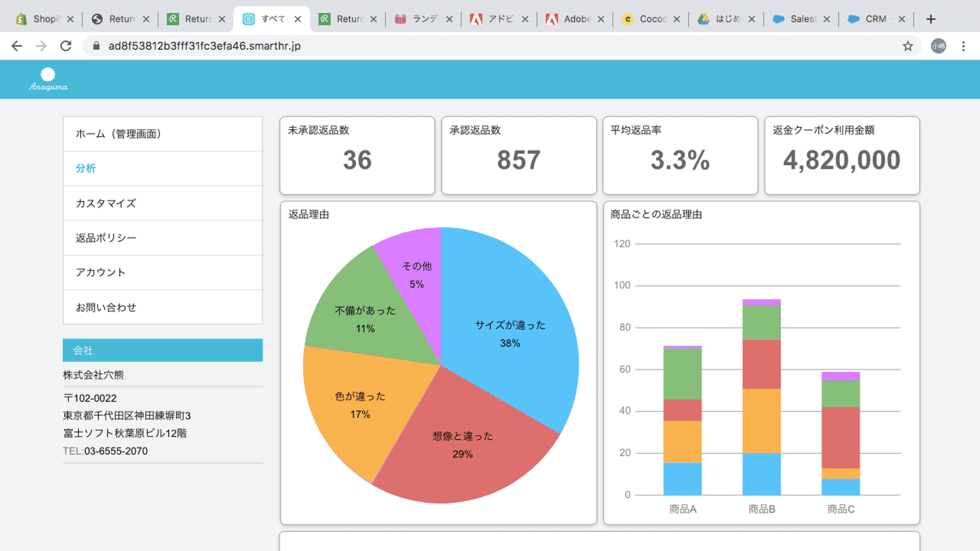Close the Shopify browser tab
Screen dimensions: 980x551
coord(70,19)
